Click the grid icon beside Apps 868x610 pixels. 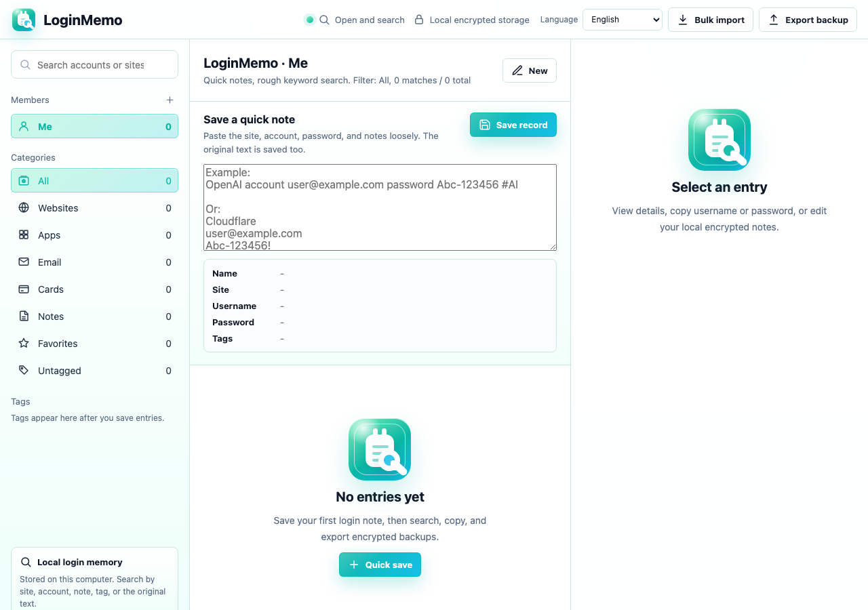[x=24, y=235]
